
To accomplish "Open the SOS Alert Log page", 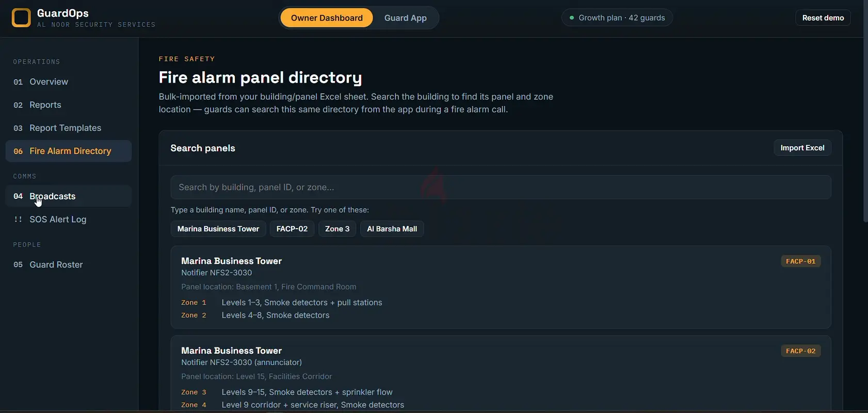I will (69, 219).
